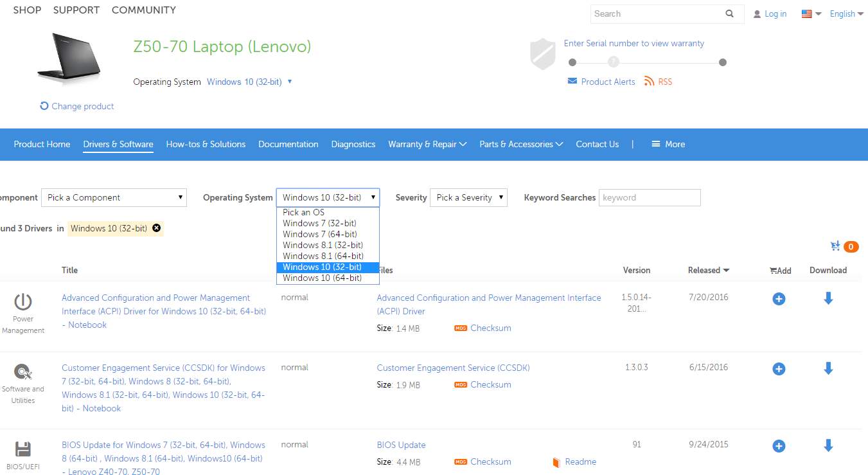Viewport: 868px width, 475px height.
Task: Click the Product Alerts envelope icon
Action: point(572,81)
